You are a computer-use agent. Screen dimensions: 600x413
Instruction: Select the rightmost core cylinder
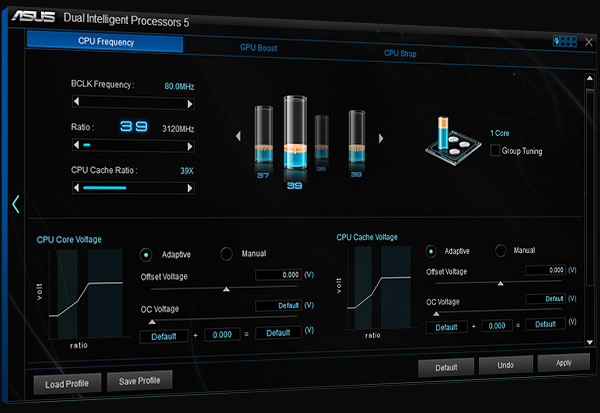(356, 140)
